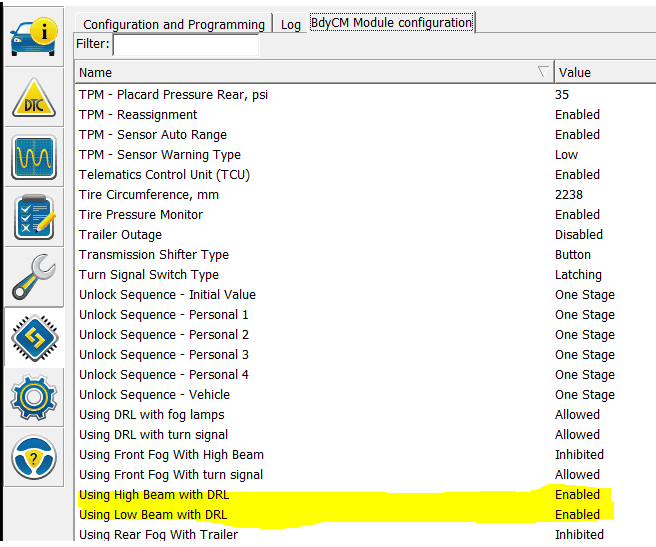Select Tire Circumference, mm row
The width and height of the screenshot is (656, 547).
(365, 195)
